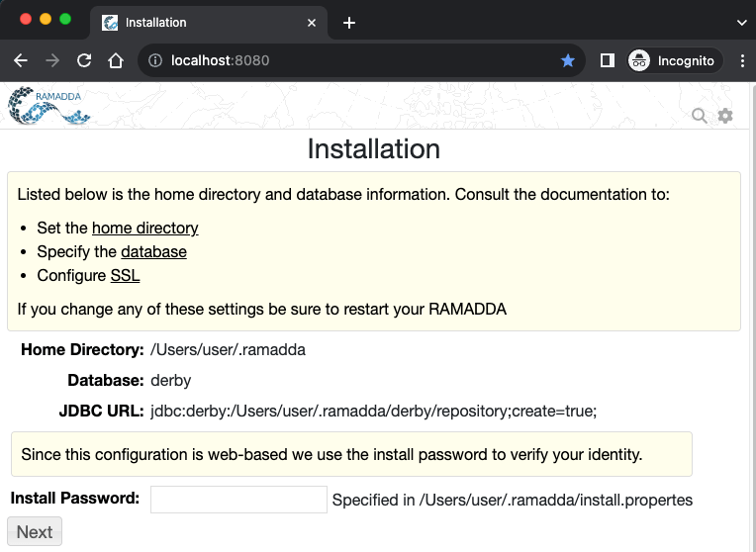Image resolution: width=756 pixels, height=552 pixels.
Task: Click the page vertical scrollbar
Action: [x=752, y=317]
